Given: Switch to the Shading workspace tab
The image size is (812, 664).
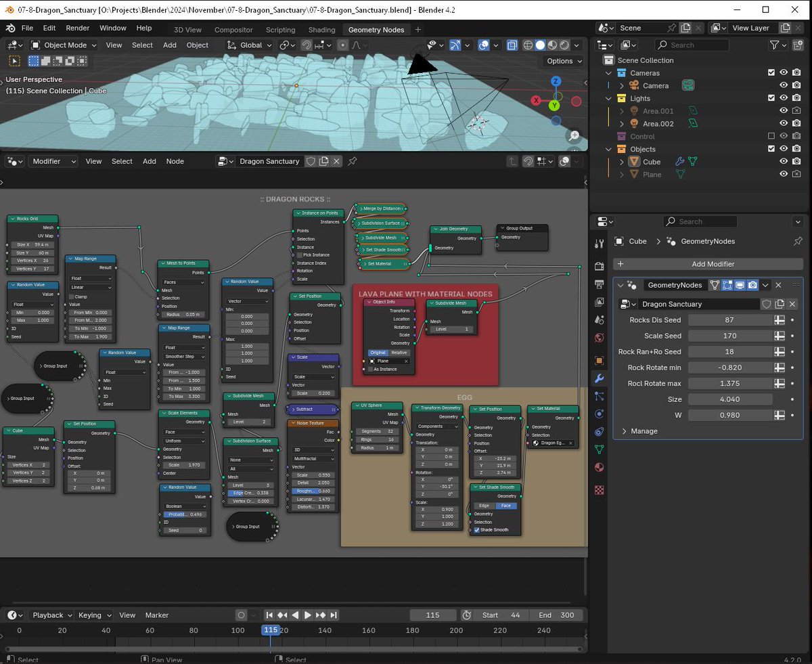Looking at the screenshot, I should pyautogui.click(x=322, y=30).
